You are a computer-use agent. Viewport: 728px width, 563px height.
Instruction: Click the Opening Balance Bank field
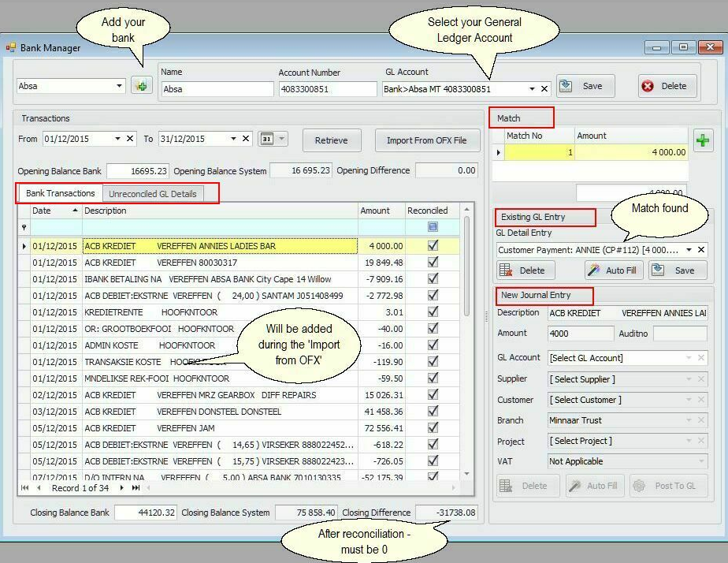[138, 171]
